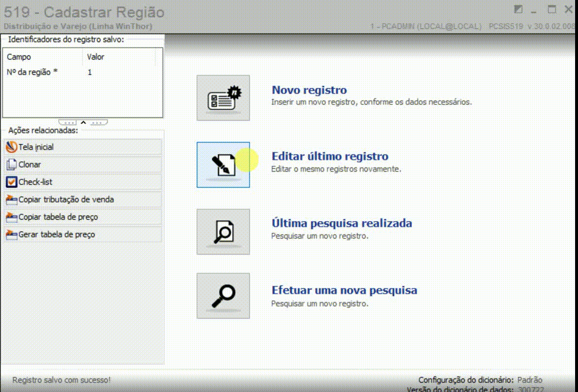Screen dimensions: 578x392
Task: Click the Ações relacionadas label
Action: tap(43, 131)
